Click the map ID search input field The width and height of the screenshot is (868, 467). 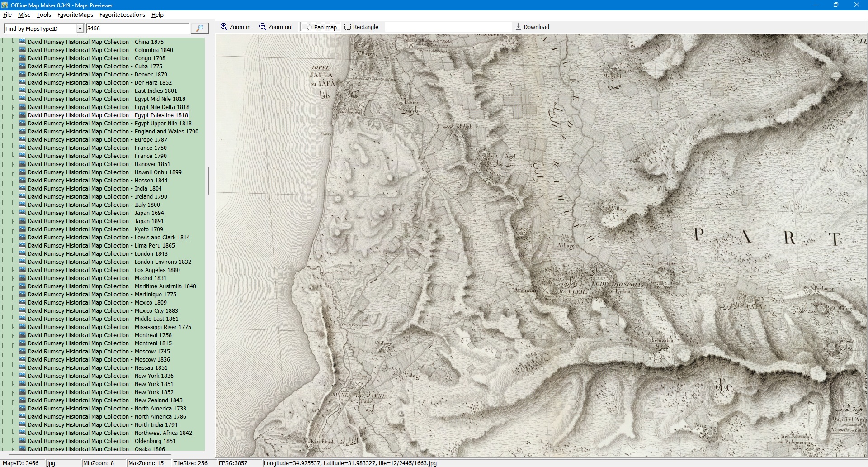point(137,28)
